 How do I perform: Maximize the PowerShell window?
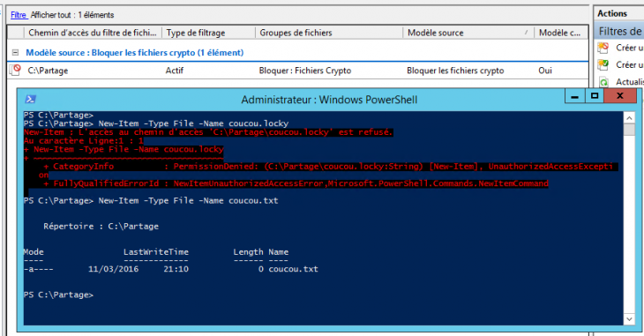click(x=595, y=96)
